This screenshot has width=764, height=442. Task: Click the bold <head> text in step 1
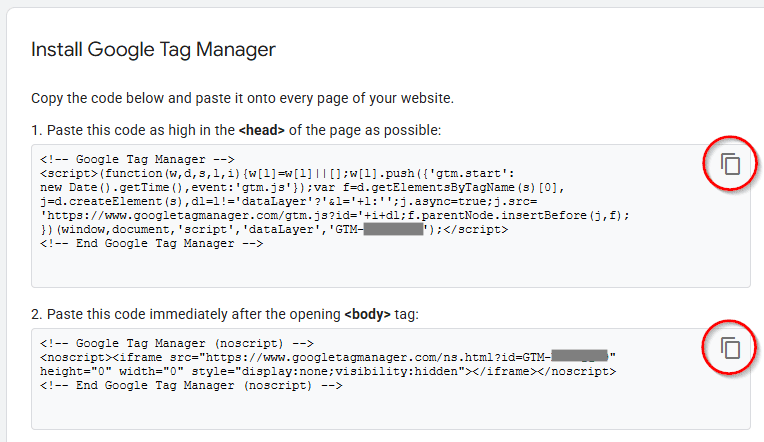point(261,130)
